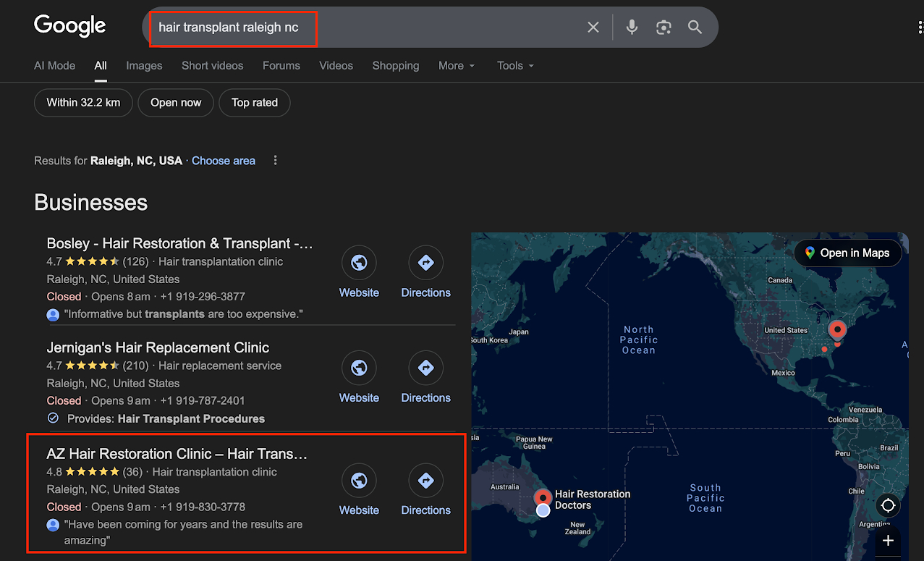Expand the More dropdown menu
The image size is (924, 561).
click(457, 66)
